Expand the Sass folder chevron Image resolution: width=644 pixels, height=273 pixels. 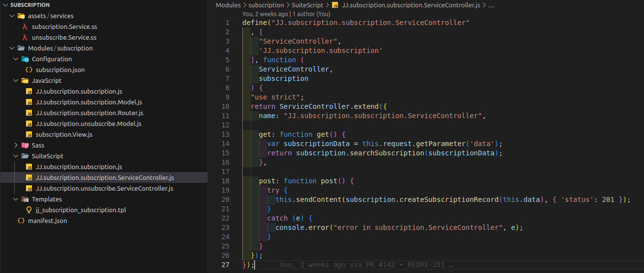(16, 146)
